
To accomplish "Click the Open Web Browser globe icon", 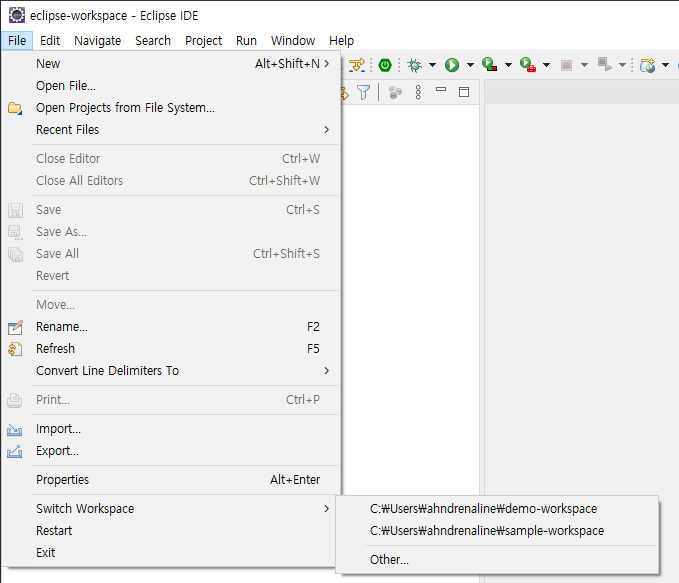I will point(647,65).
